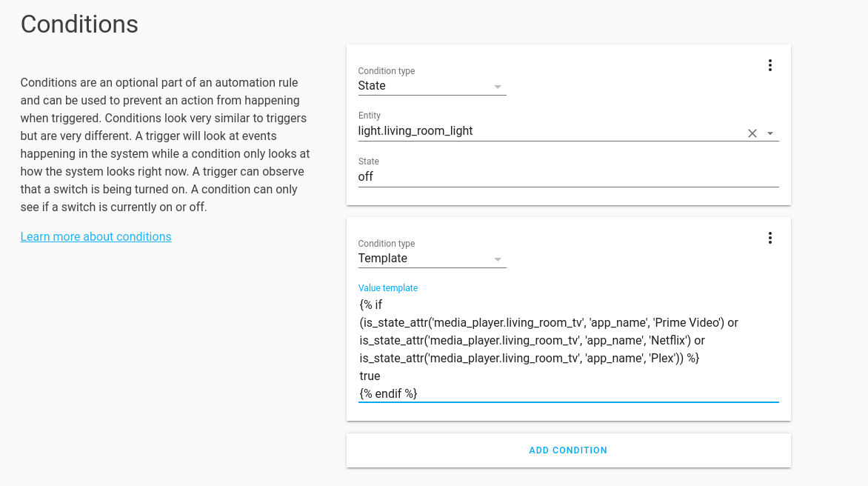Clear the selected entity with the X icon
868x486 pixels.
pos(752,133)
